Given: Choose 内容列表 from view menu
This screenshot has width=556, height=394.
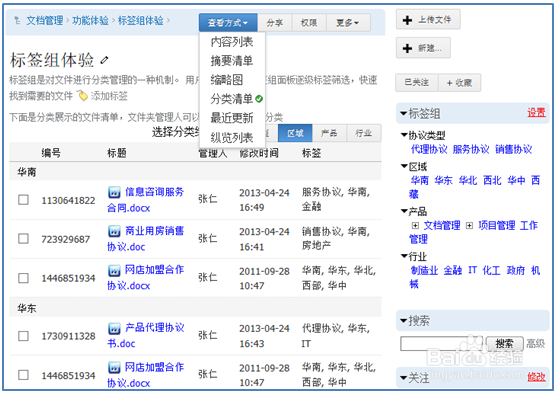Looking at the screenshot, I should click(232, 42).
